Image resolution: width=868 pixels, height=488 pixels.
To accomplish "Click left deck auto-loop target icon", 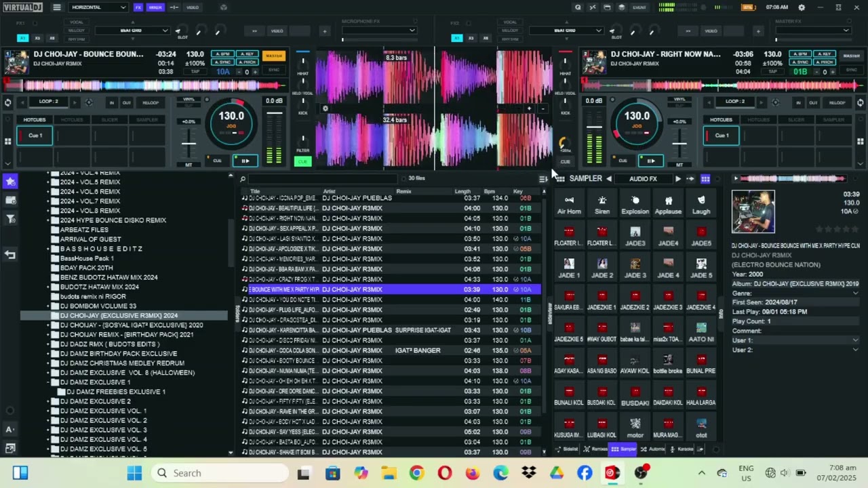I will (89, 102).
